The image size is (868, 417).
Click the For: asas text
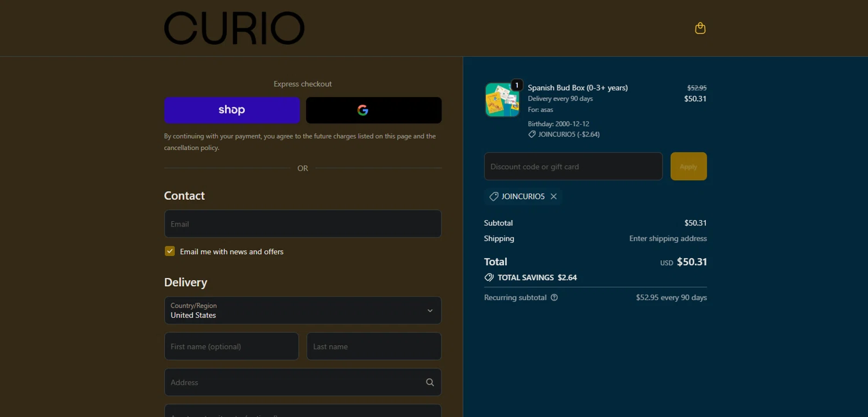coord(540,109)
